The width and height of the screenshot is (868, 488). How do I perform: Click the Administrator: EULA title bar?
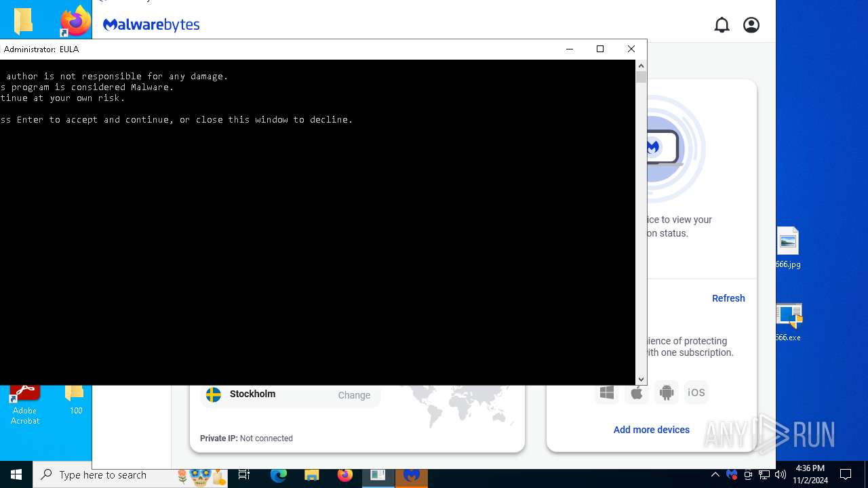pos(277,49)
